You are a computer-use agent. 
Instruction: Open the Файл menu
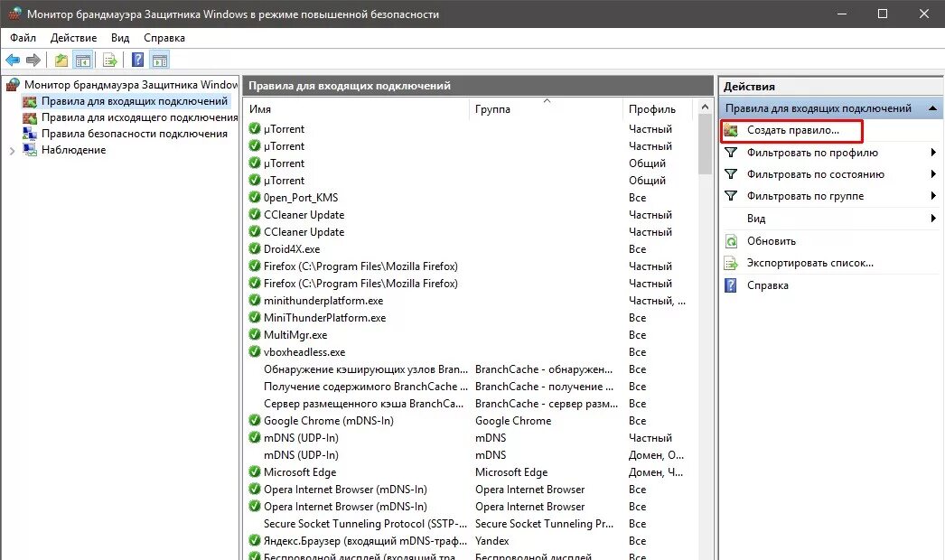[23, 38]
